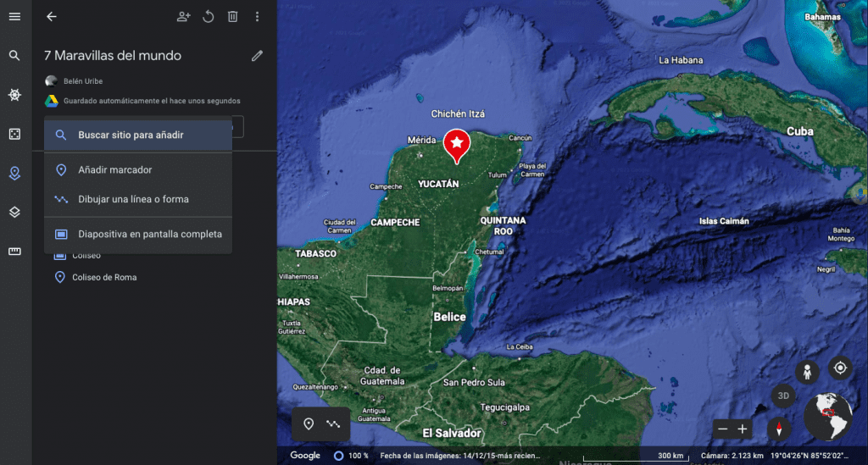Viewport: 868px width, 465px height.
Task: Open the map style layers icon
Action: (14, 212)
